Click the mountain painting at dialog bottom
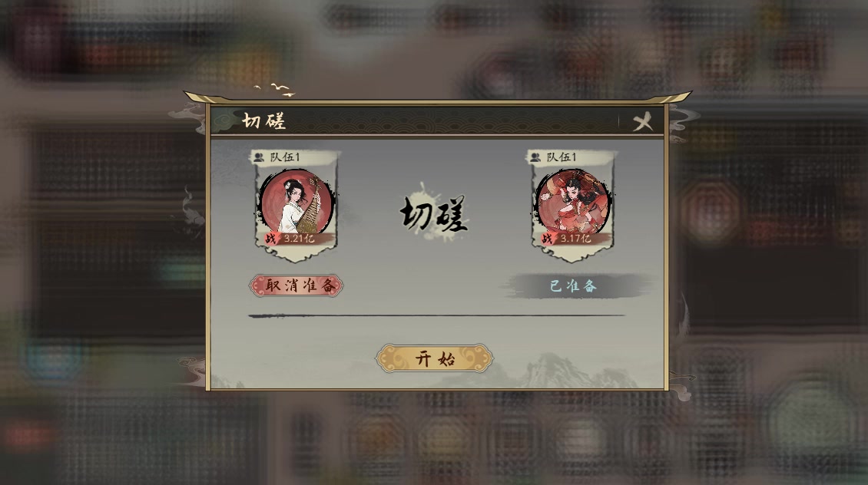This screenshot has width=868, height=485. click(x=559, y=371)
